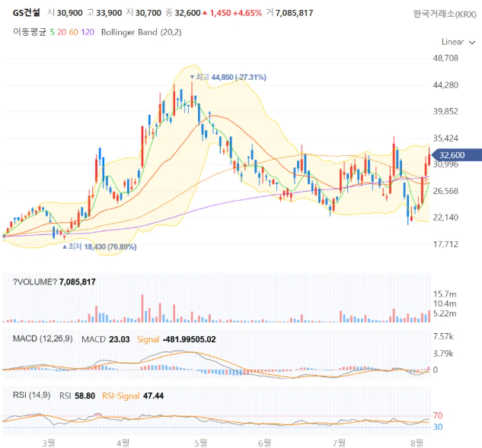Click the 32,600 current price tag
482x448 pixels.
pyautogui.click(x=456, y=155)
